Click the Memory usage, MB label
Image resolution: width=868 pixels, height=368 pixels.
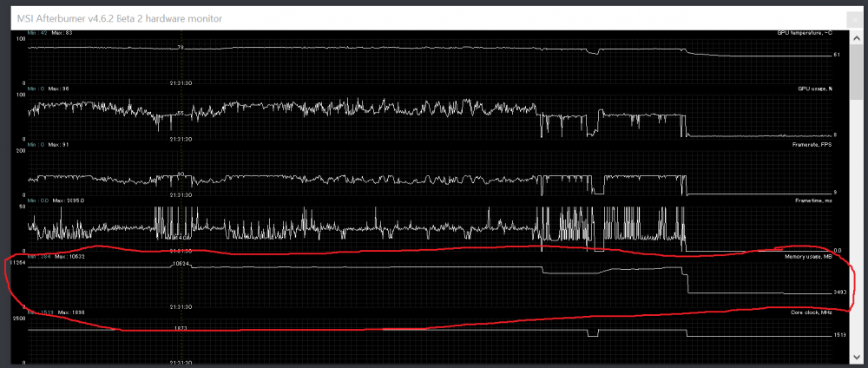point(808,257)
